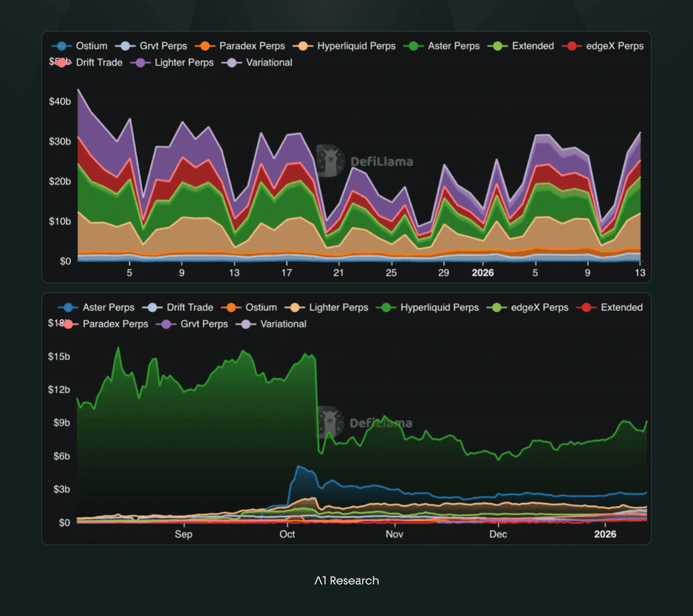Click the 2026 x-axis label on top chart
Image resolution: width=693 pixels, height=616 pixels.
click(483, 273)
